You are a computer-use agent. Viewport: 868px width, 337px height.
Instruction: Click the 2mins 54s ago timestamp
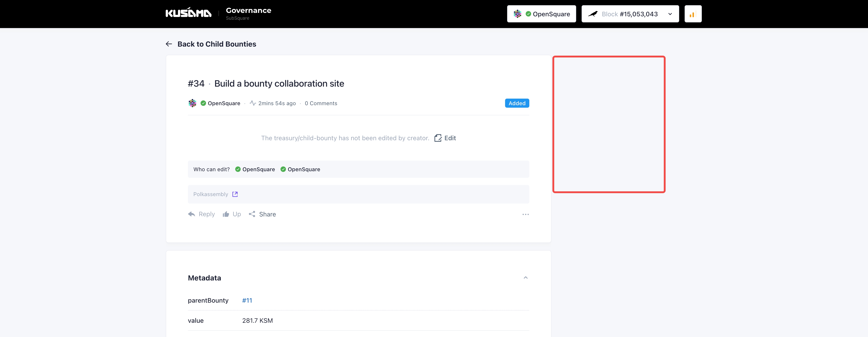pos(277,103)
